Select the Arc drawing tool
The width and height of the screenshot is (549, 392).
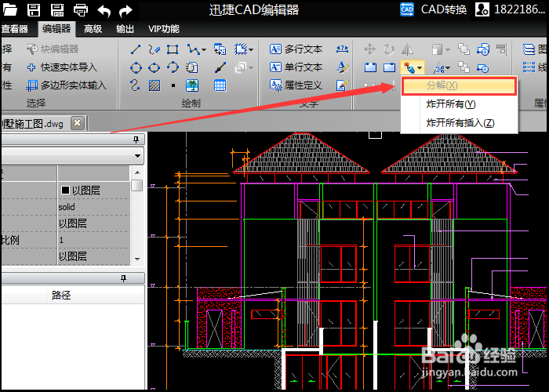click(x=173, y=67)
